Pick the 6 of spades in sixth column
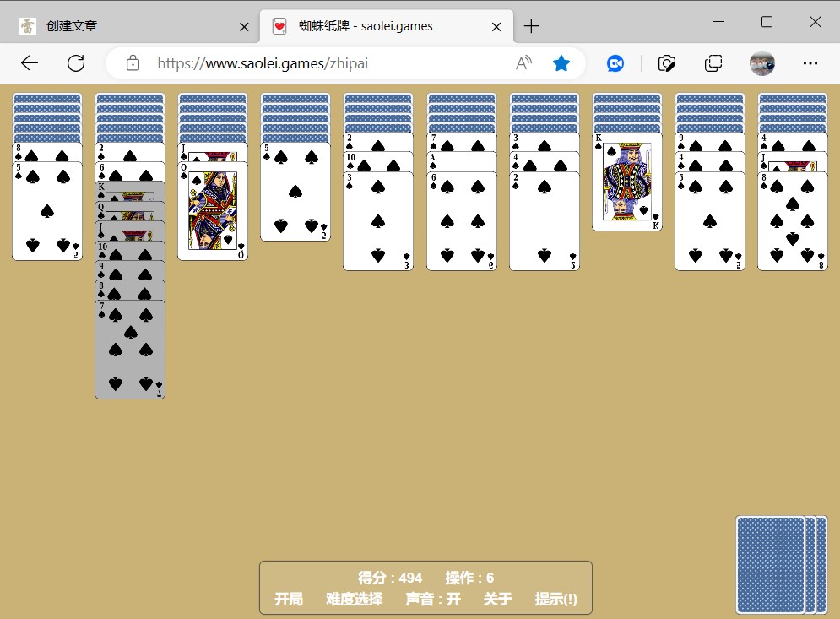Image resolution: width=840 pixels, height=619 pixels. (462, 220)
